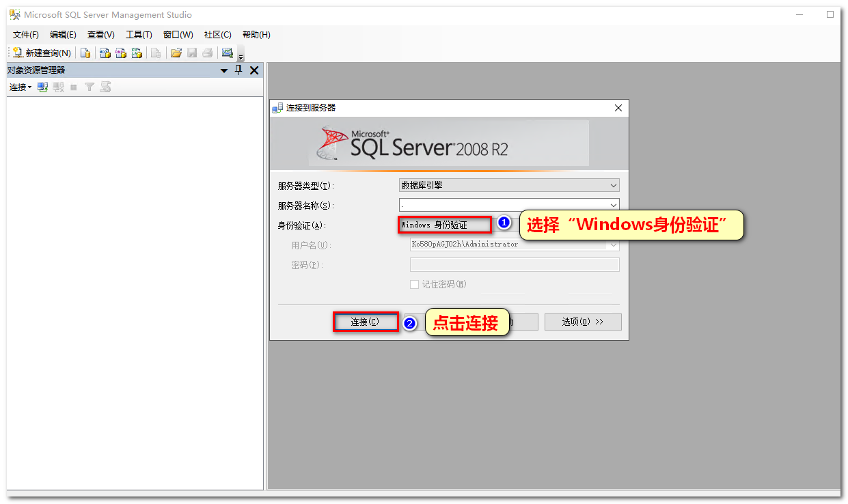The image size is (848, 504).
Task: Click the Database Engine Query icon
Action: point(85,53)
